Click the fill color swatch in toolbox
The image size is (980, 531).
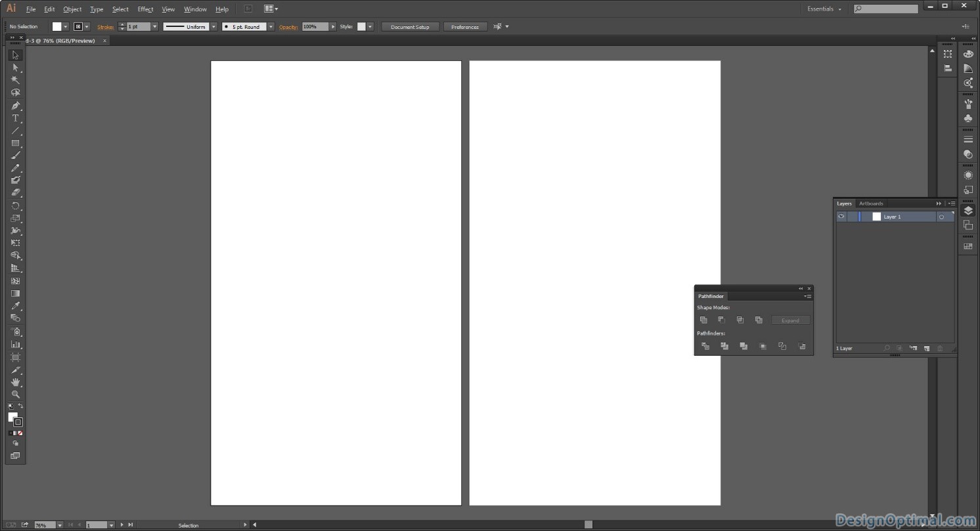pos(12,417)
